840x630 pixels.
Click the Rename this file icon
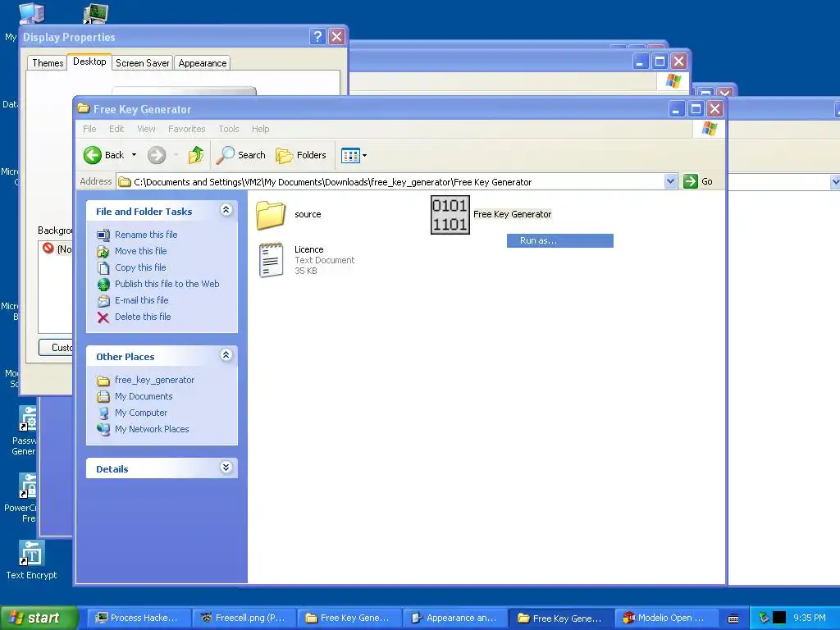103,235
